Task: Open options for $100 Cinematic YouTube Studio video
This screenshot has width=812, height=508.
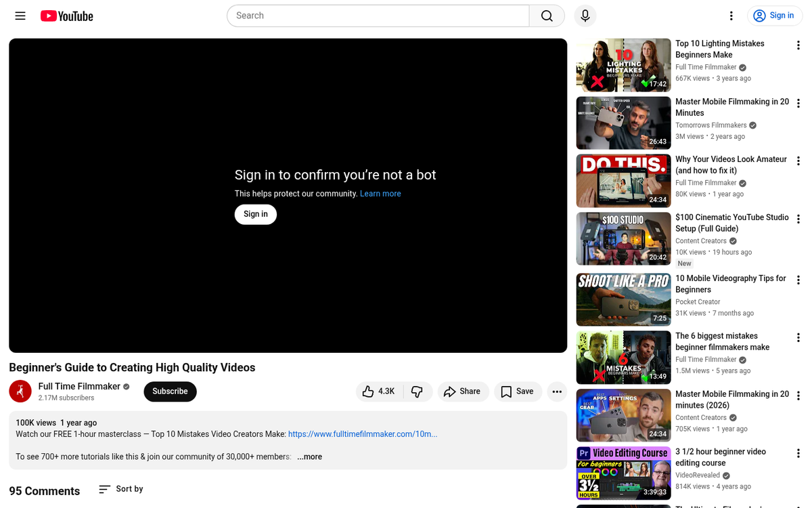Action: click(798, 219)
